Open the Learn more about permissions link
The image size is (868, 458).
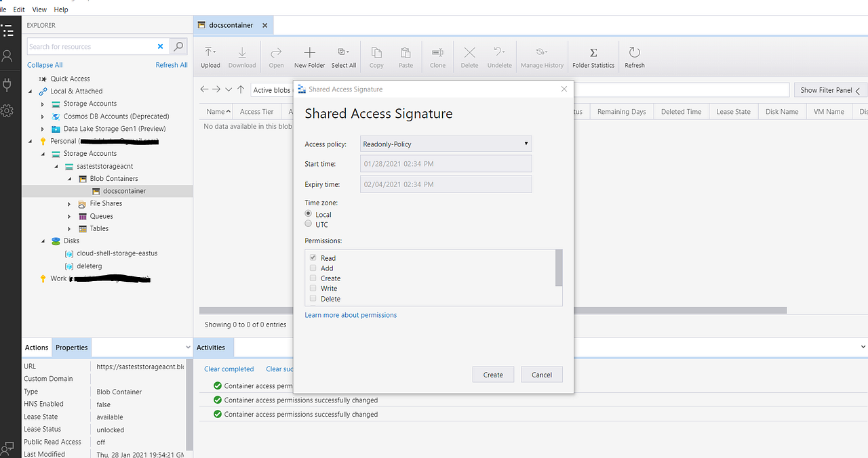coord(351,314)
